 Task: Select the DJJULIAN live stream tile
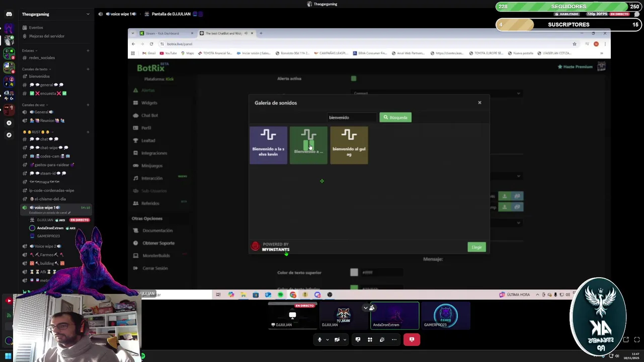click(292, 316)
